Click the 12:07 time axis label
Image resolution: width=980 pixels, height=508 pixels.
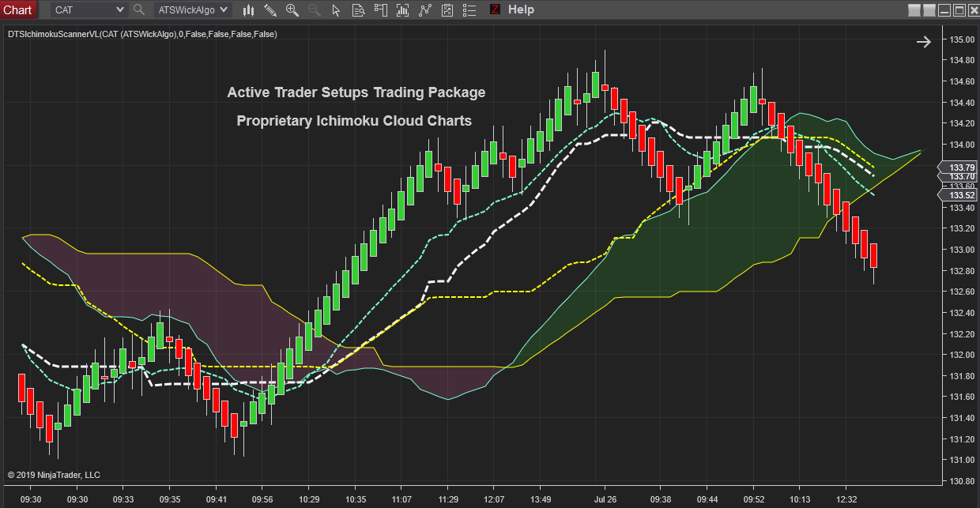click(494, 499)
